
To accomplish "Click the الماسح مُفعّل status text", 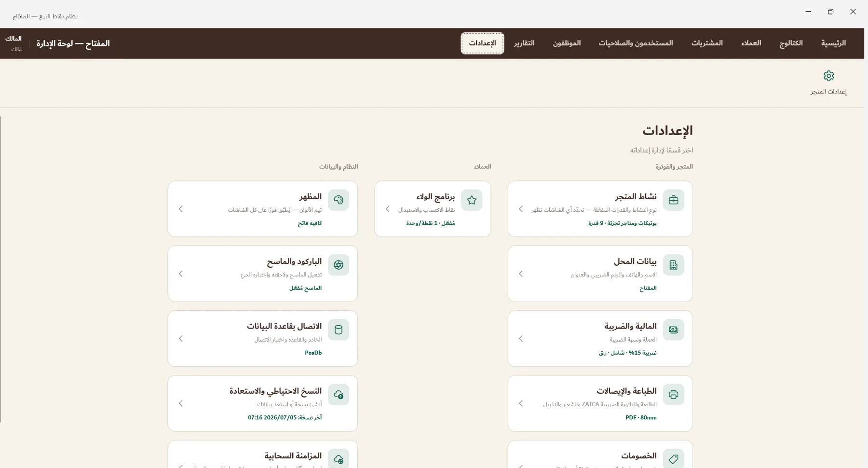I will point(305,288).
